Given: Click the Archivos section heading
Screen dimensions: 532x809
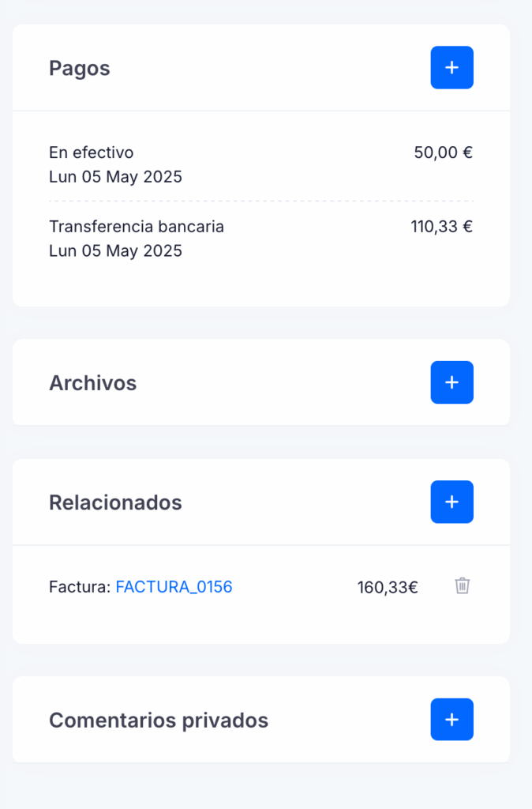Looking at the screenshot, I should pos(93,383).
